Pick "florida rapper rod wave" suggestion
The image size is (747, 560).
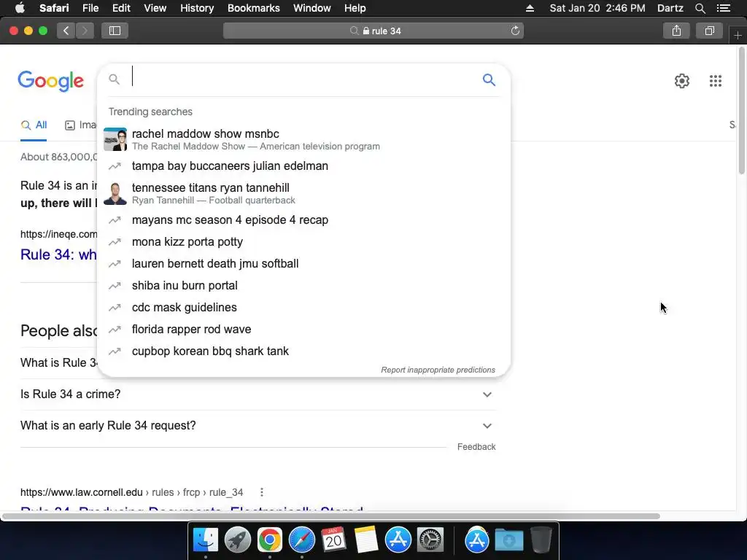coord(303,330)
